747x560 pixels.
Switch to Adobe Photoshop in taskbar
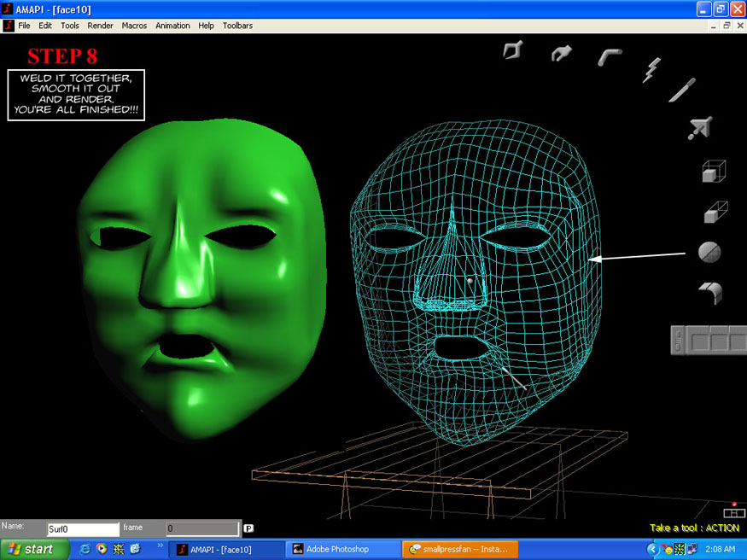(340, 550)
